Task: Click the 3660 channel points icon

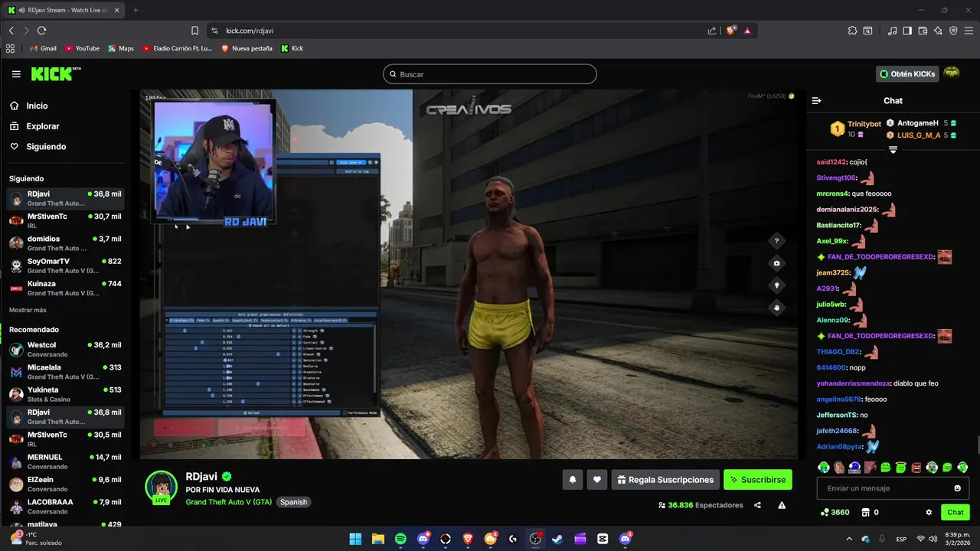Action: click(825, 512)
